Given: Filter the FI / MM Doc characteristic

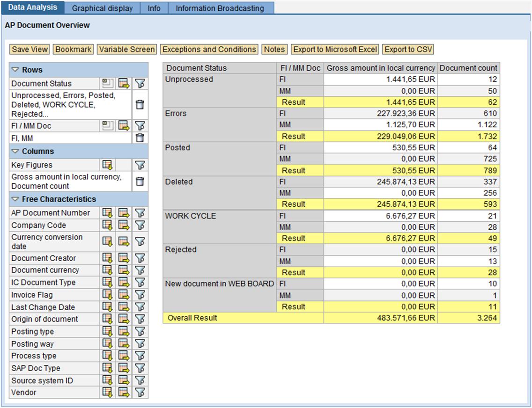Looking at the screenshot, I should click(140, 125).
